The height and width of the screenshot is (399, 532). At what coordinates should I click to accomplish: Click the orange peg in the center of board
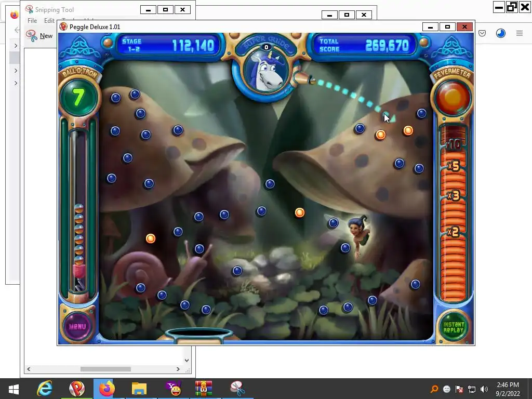coord(299,212)
